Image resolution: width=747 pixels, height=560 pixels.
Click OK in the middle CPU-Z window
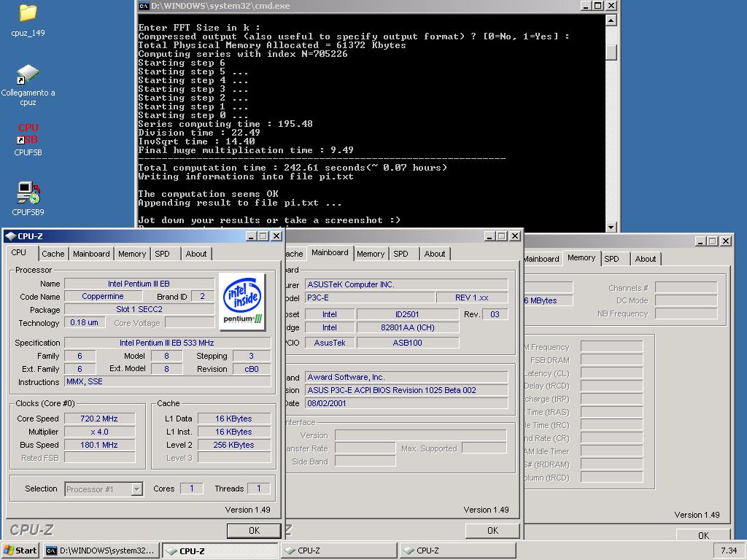coord(492,531)
